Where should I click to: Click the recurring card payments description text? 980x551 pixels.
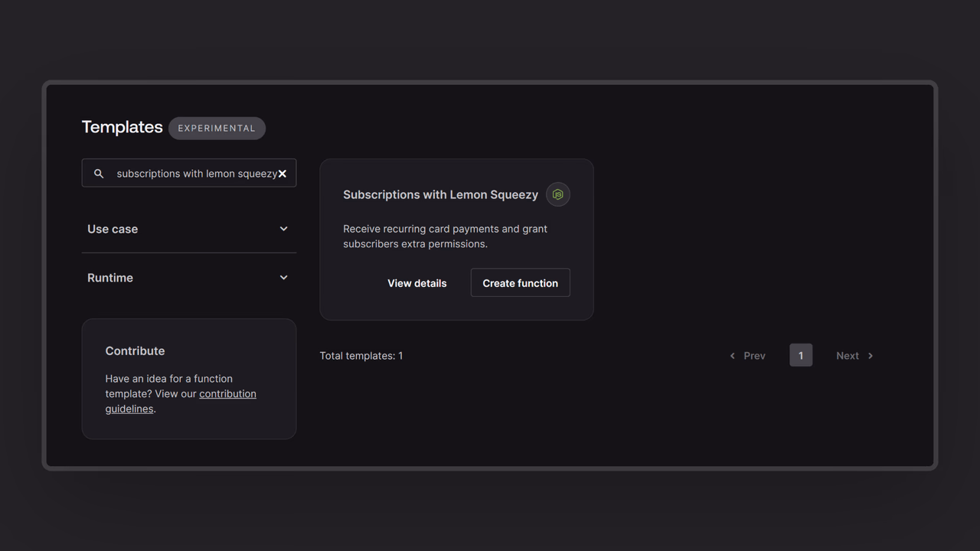tap(446, 236)
